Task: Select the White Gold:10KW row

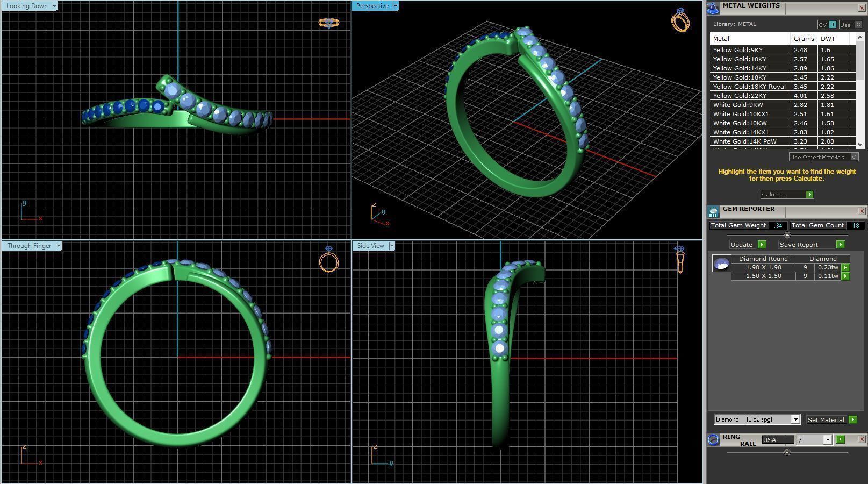Action: [783, 123]
